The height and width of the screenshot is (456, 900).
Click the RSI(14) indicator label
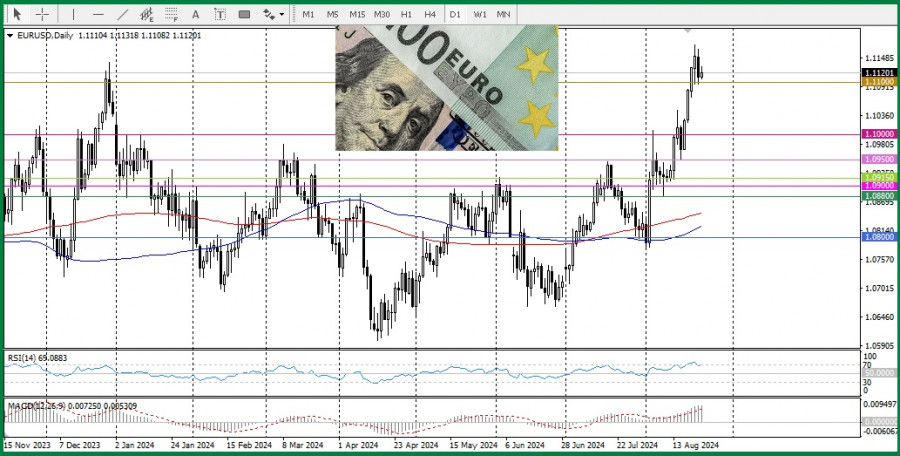click(37, 358)
